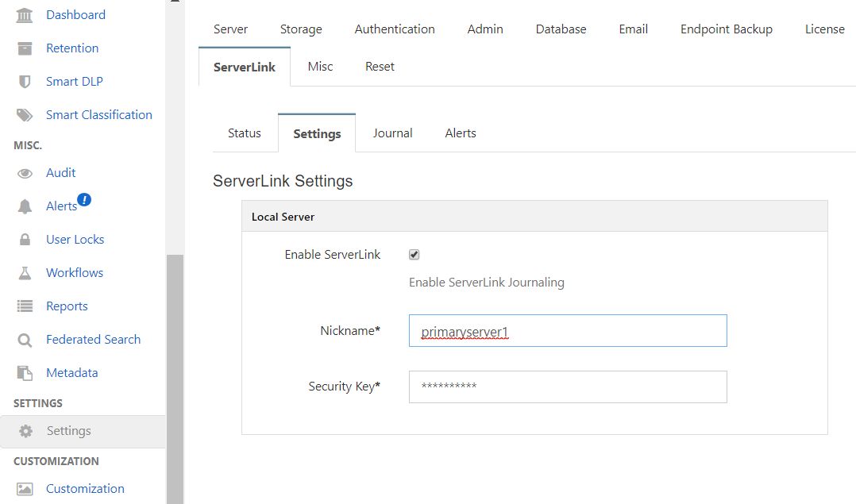
Task: Click the Workflows flask icon
Action: (25, 273)
